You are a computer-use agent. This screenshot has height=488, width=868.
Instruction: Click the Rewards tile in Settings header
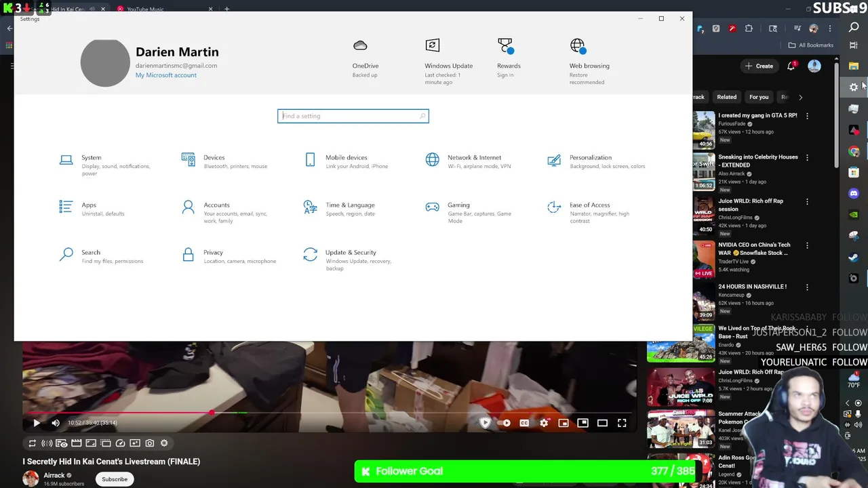click(508, 59)
